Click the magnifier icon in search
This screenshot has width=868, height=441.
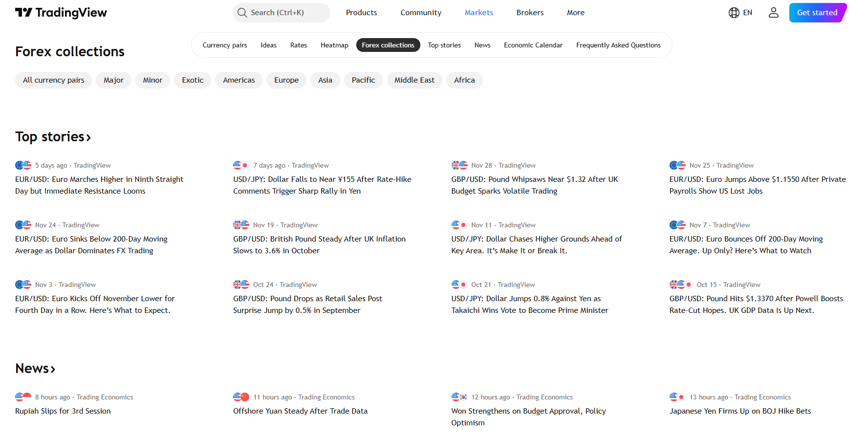pos(242,13)
